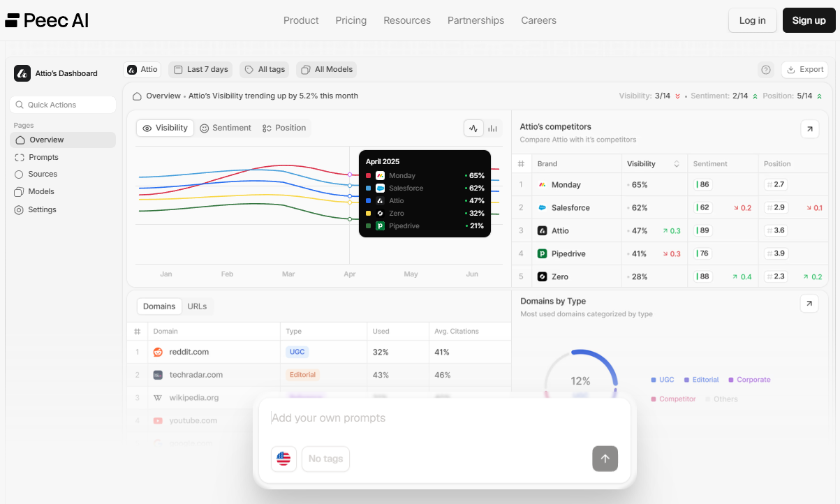Click the techradar icon in domains table
The width and height of the screenshot is (840, 504).
tap(158, 375)
